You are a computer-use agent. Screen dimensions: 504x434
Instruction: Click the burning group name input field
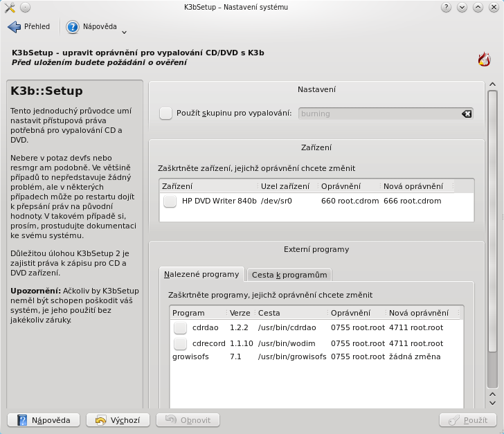click(386, 114)
